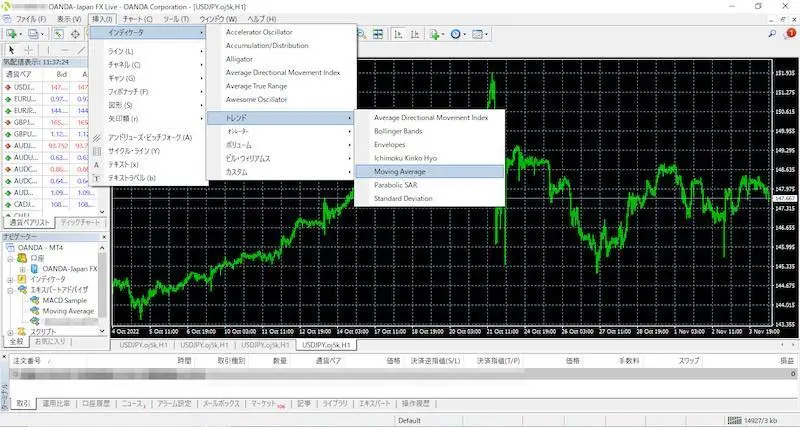This screenshot has width=800, height=427.
Task: Open the カスタム submenu
Action: click(x=281, y=172)
